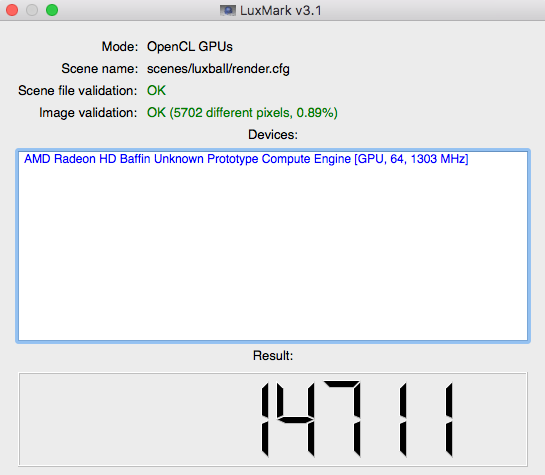Click the Scene file validation: label

point(78,91)
